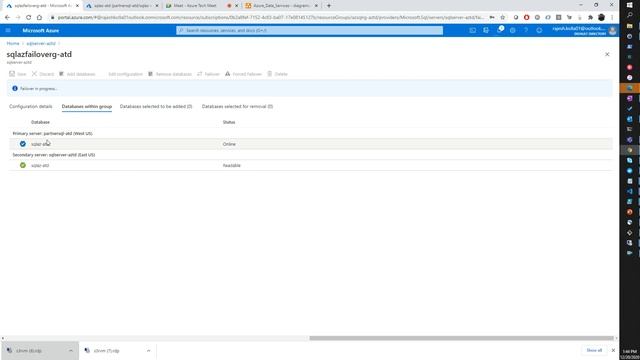
Task: Open Windows taskbar search magnifier
Action: [x=629, y=15]
